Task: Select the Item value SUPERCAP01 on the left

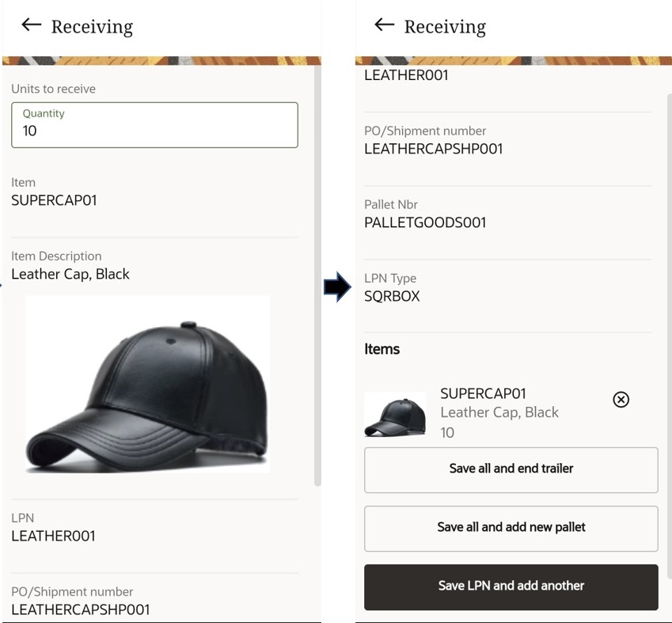Action: click(x=54, y=200)
